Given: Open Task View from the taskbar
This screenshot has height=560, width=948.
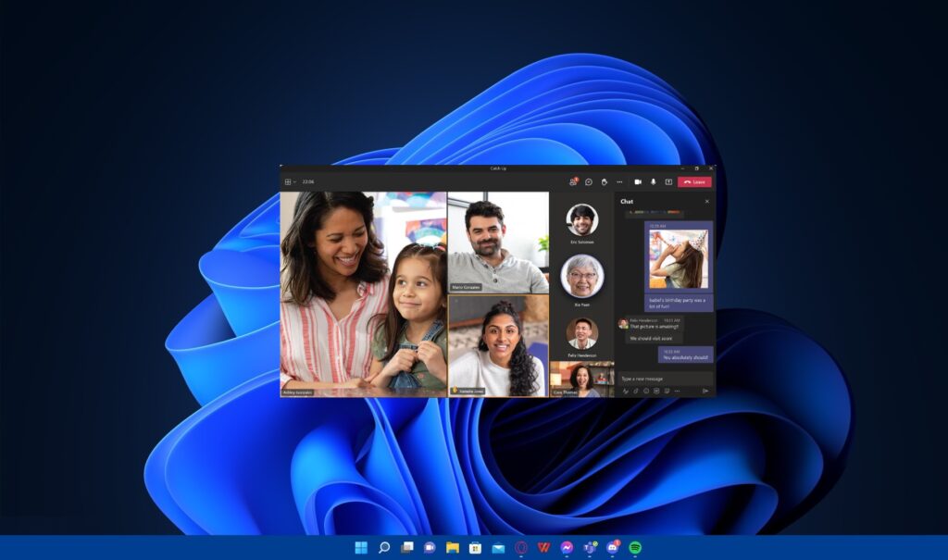Looking at the screenshot, I should (x=407, y=547).
